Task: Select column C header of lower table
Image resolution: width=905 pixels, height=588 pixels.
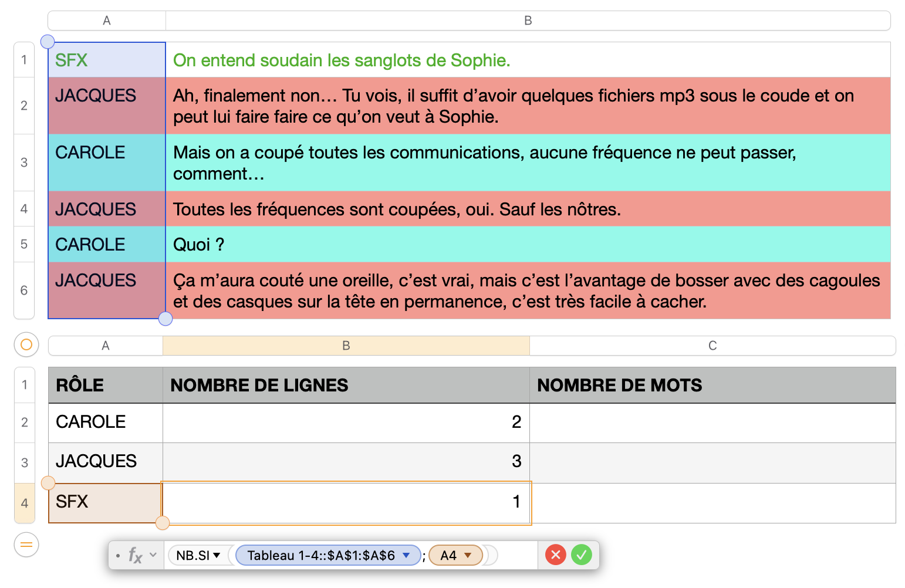Action: 712,346
